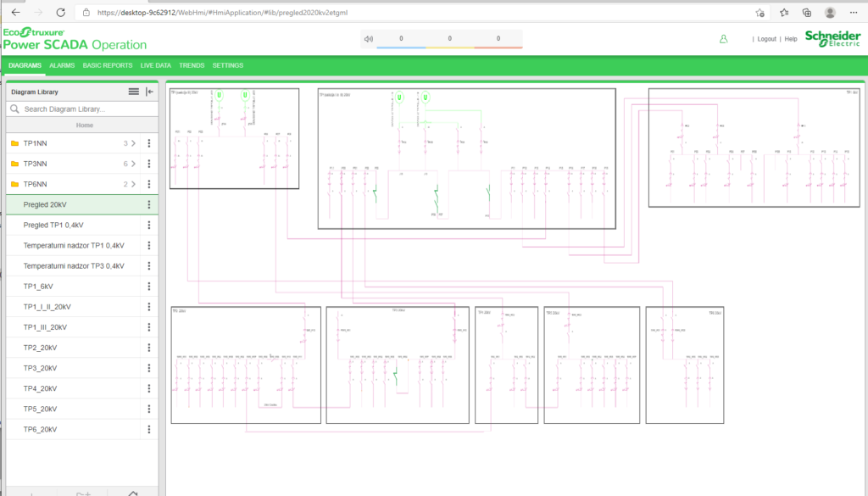Open the Help link
868x496 pixels.
[790, 39]
